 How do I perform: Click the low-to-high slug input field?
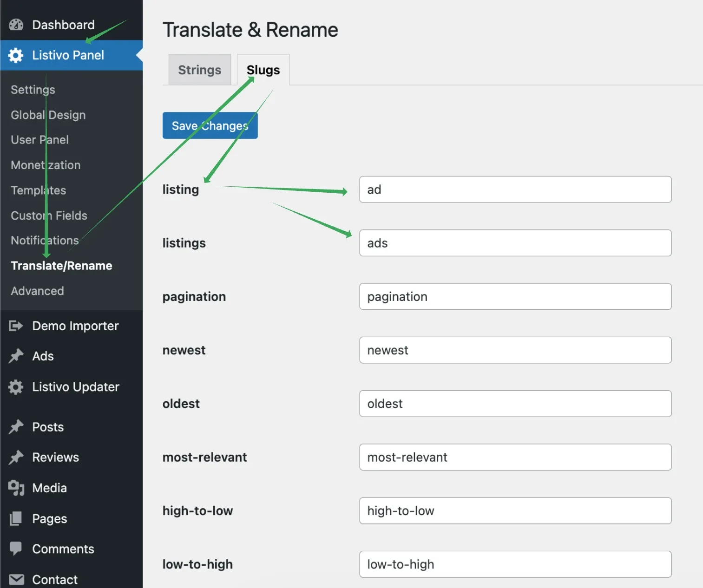(x=515, y=564)
